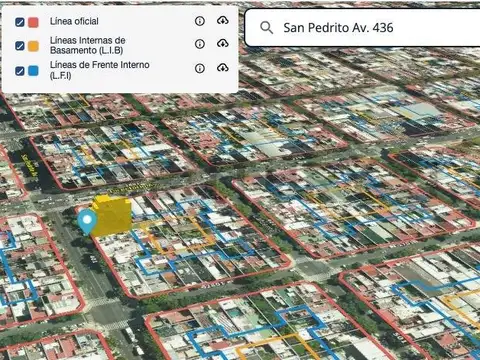The height and width of the screenshot is (360, 480).
Task: Click the orange L.I.B color swatch
Action: click(x=33, y=46)
